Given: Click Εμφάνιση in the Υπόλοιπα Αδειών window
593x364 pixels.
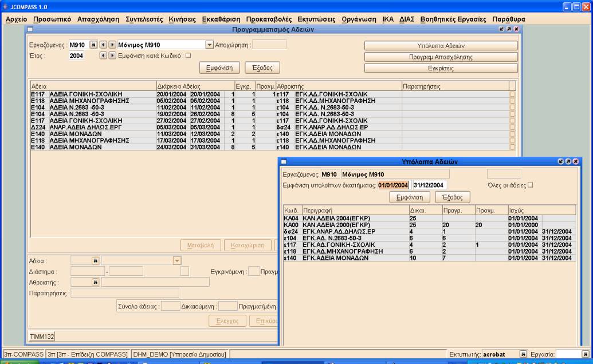Looking at the screenshot, I should click(410, 197).
